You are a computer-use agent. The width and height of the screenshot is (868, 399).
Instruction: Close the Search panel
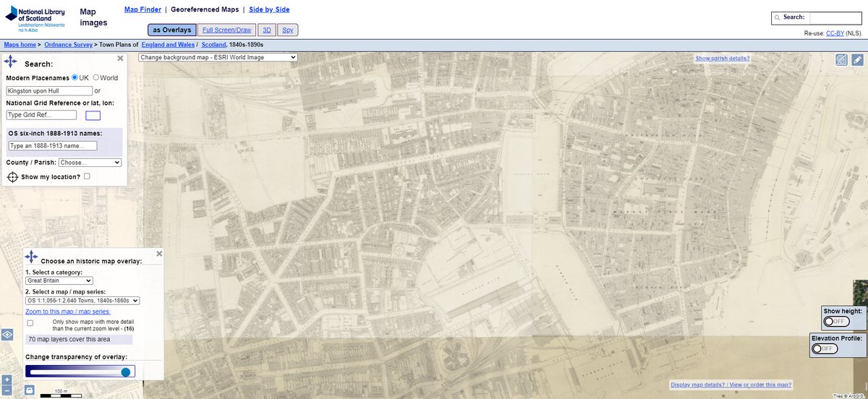click(x=121, y=59)
